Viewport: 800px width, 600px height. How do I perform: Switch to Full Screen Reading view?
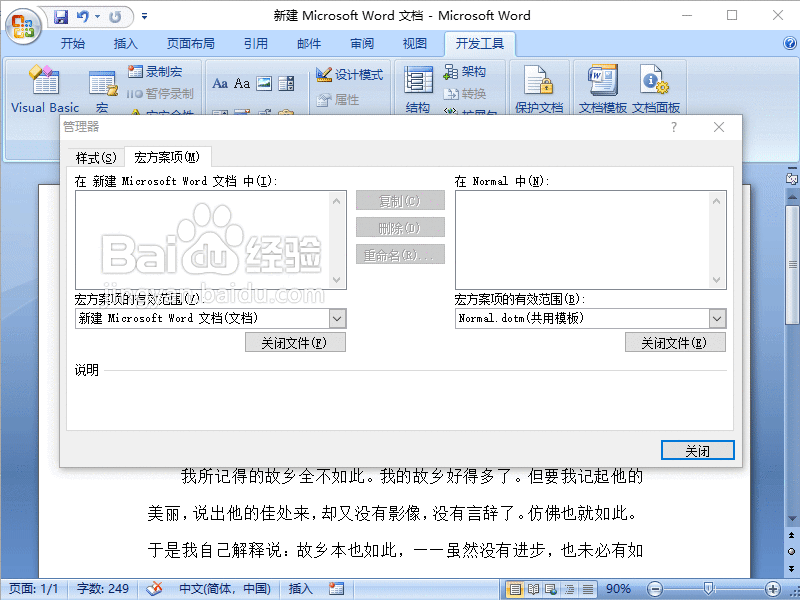coord(533,589)
